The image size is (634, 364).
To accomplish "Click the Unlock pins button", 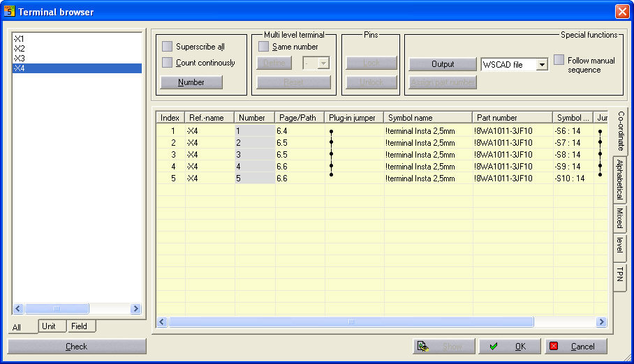I will coord(371,82).
